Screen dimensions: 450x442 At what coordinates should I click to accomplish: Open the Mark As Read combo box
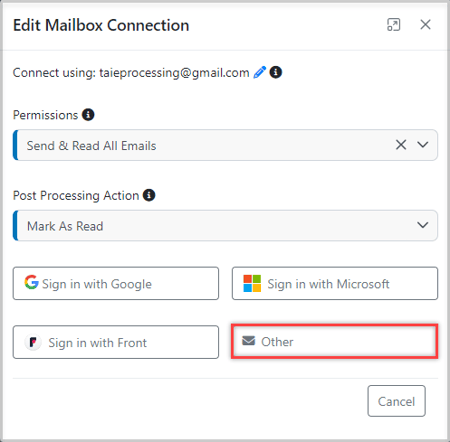tap(225, 225)
